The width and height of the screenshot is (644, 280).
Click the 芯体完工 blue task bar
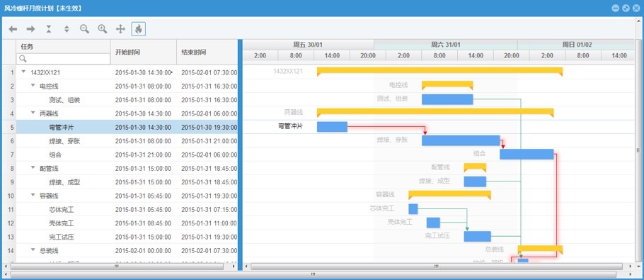click(413, 209)
